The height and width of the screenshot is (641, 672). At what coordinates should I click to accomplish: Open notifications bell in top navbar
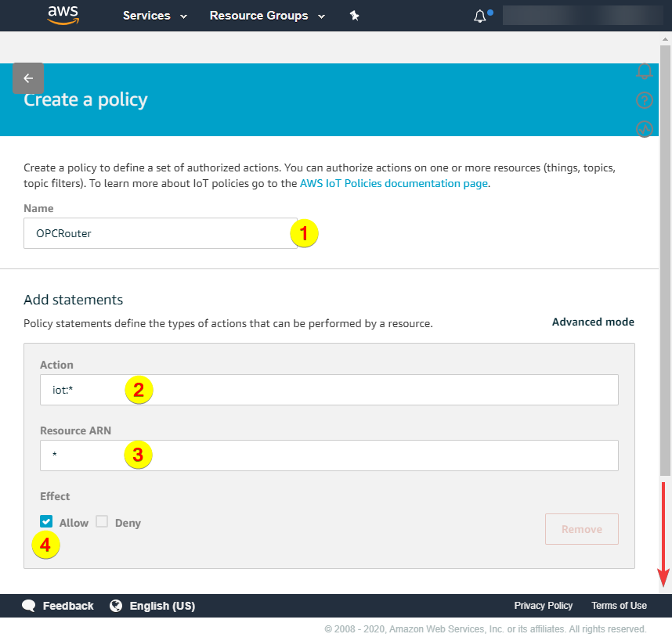pyautogui.click(x=480, y=16)
